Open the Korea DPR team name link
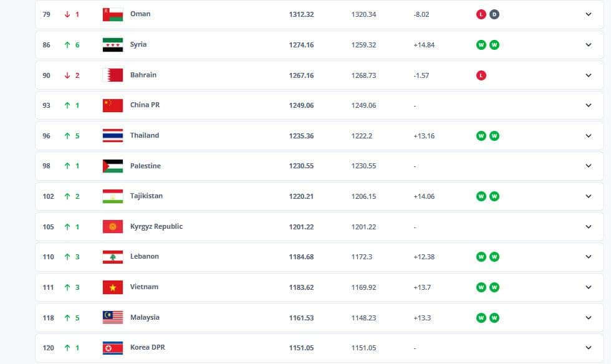Image resolution: width=611 pixels, height=364 pixels. (147, 347)
